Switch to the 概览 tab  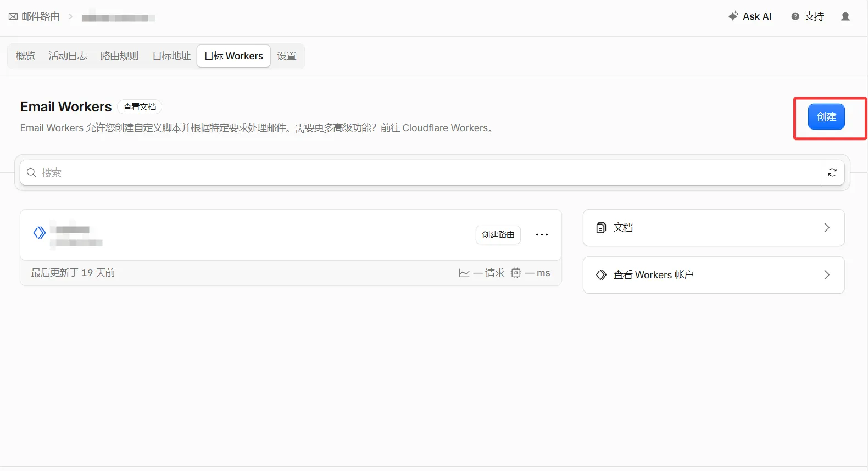(25, 56)
